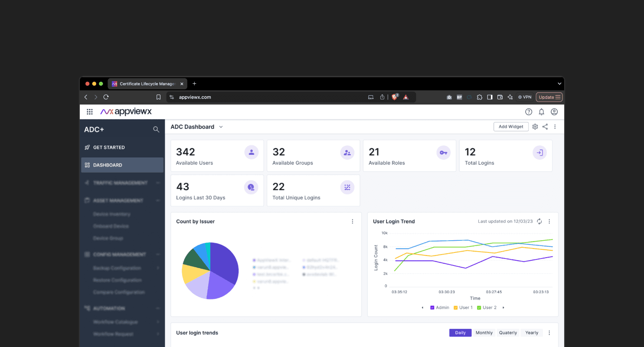Open the apps grid launcher icon

point(90,112)
